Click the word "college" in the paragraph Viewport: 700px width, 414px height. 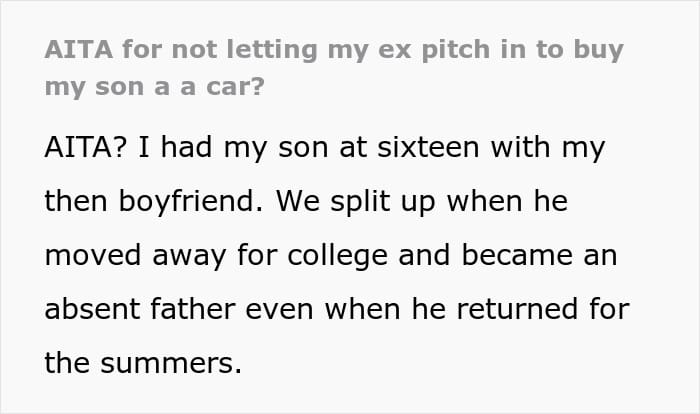click(x=345, y=255)
